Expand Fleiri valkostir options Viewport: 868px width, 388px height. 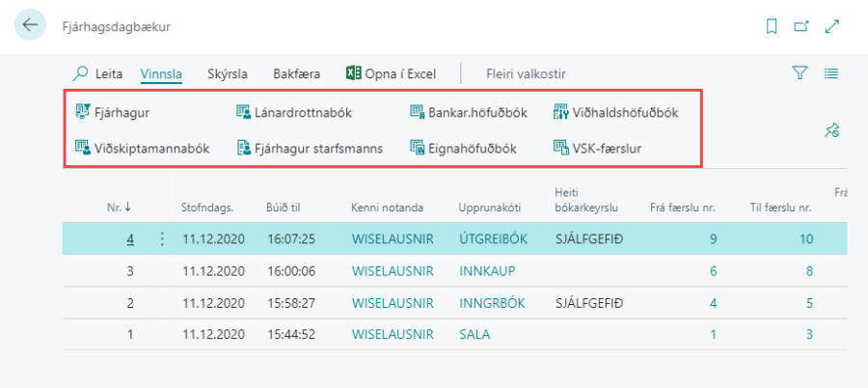[x=526, y=73]
